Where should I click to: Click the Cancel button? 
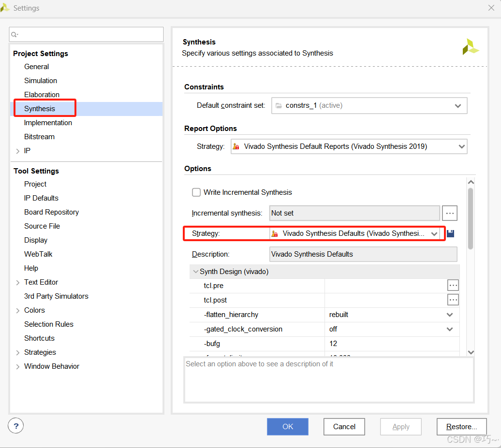pos(344,427)
